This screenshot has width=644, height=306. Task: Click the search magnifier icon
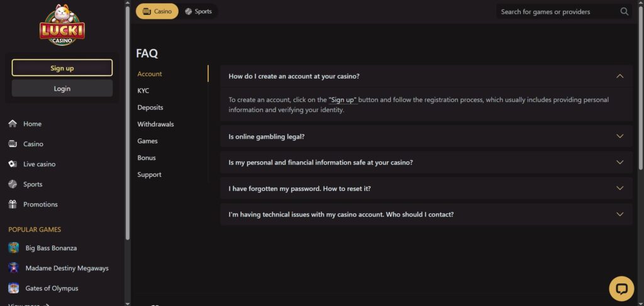624,11
